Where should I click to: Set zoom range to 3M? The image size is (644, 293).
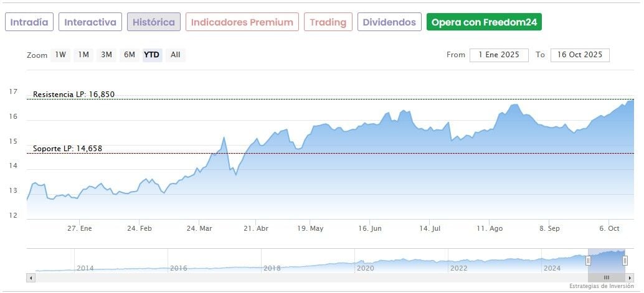tap(107, 55)
